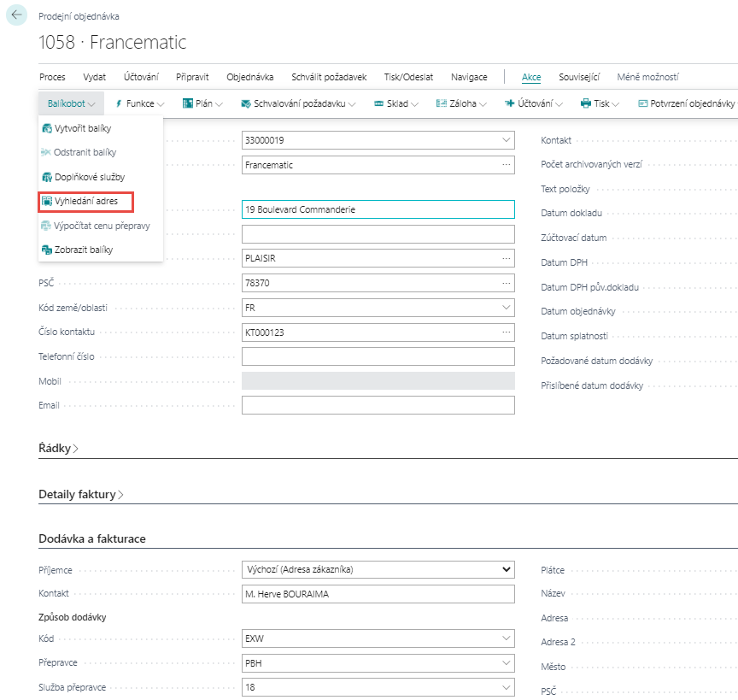Open the Navigace menu
Screen dimensions: 738x700
pyautogui.click(x=469, y=77)
